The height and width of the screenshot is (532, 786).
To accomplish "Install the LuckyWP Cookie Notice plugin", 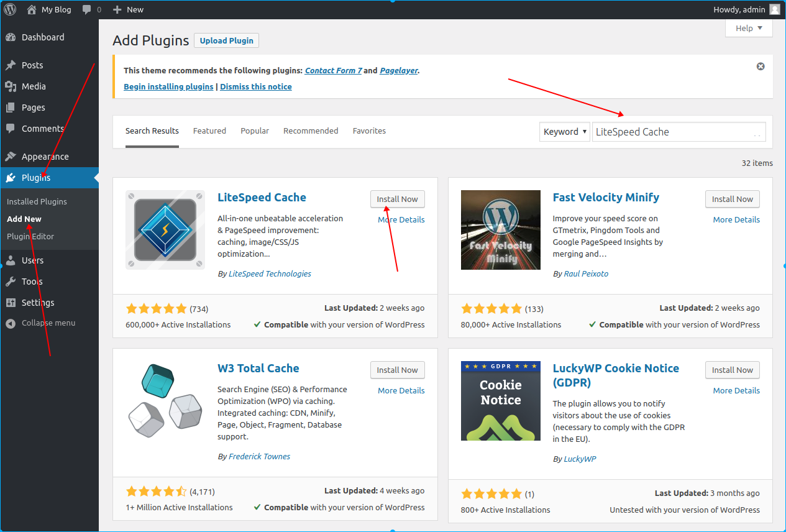I will (733, 370).
